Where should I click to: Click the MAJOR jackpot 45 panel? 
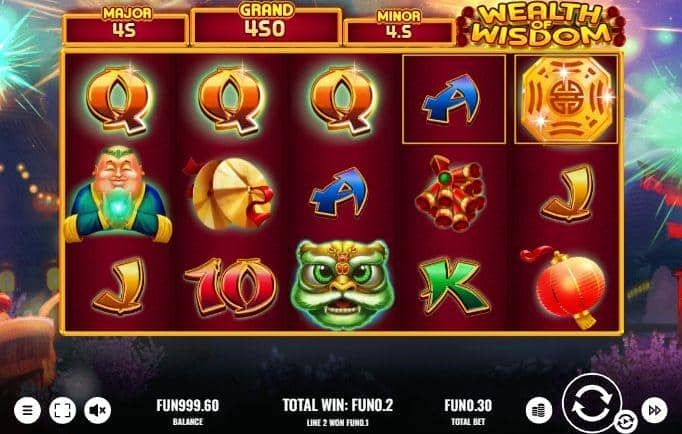[126, 26]
